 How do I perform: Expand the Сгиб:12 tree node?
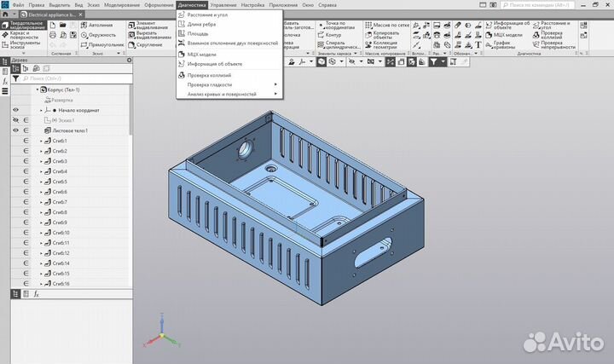point(41,253)
